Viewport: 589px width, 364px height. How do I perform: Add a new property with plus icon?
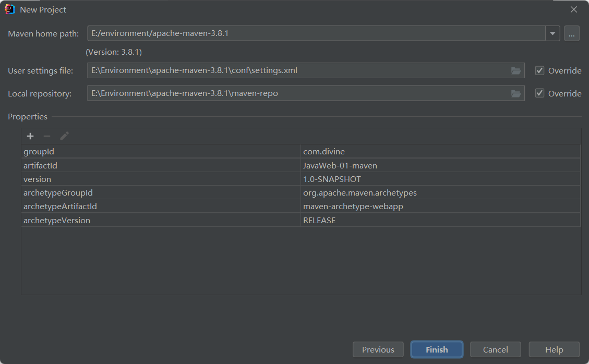pyautogui.click(x=30, y=136)
